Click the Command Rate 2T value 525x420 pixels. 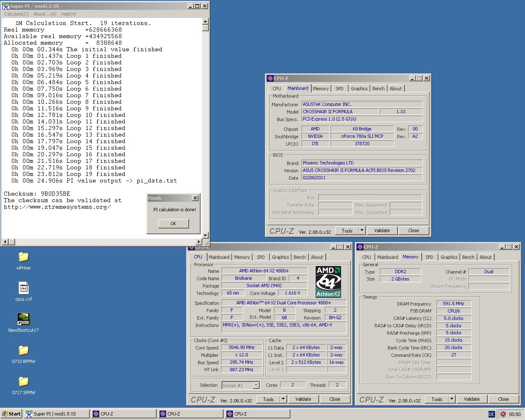click(x=454, y=355)
